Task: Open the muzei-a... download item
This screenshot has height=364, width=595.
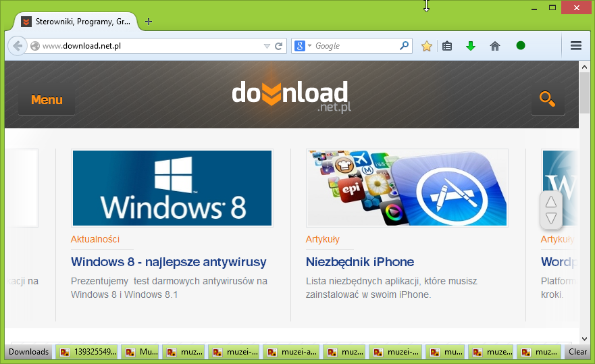Action: tap(292, 353)
